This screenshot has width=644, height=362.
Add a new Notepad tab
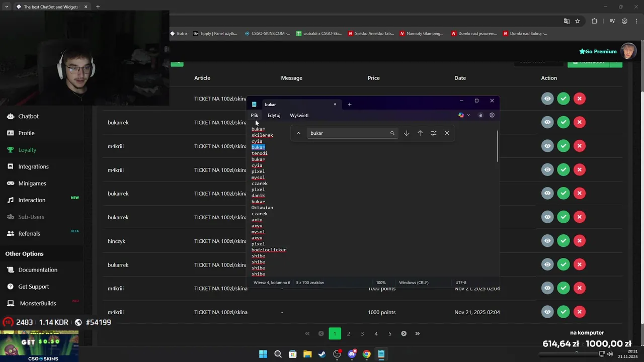click(x=350, y=105)
